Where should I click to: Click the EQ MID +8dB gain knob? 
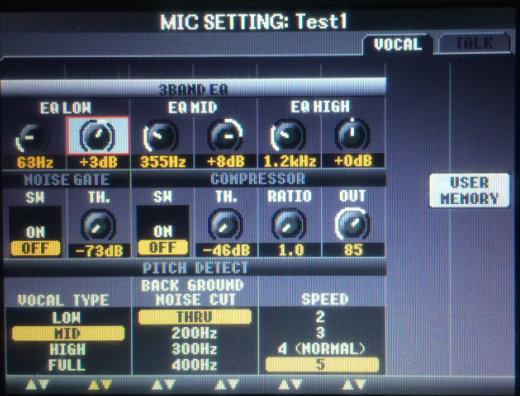pos(225,135)
